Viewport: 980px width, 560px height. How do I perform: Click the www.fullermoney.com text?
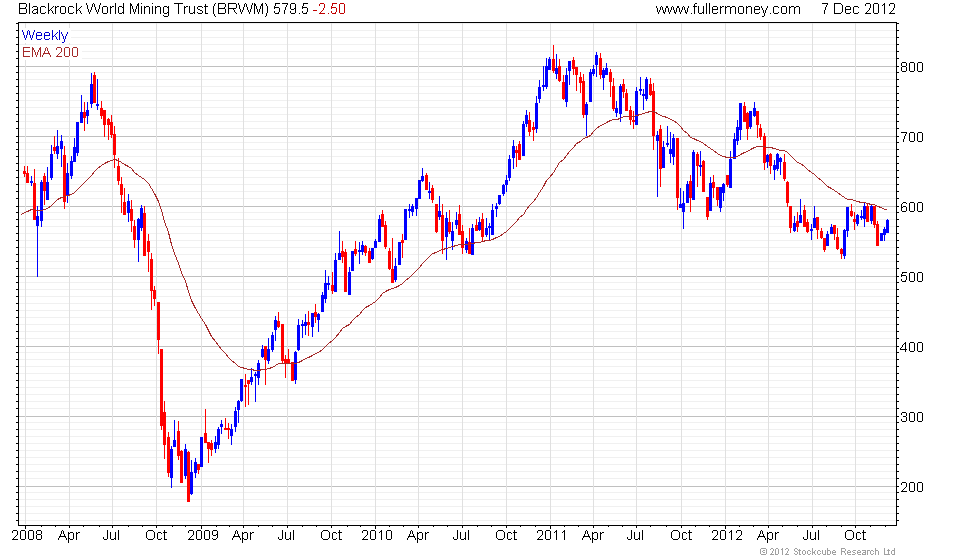pyautogui.click(x=728, y=9)
